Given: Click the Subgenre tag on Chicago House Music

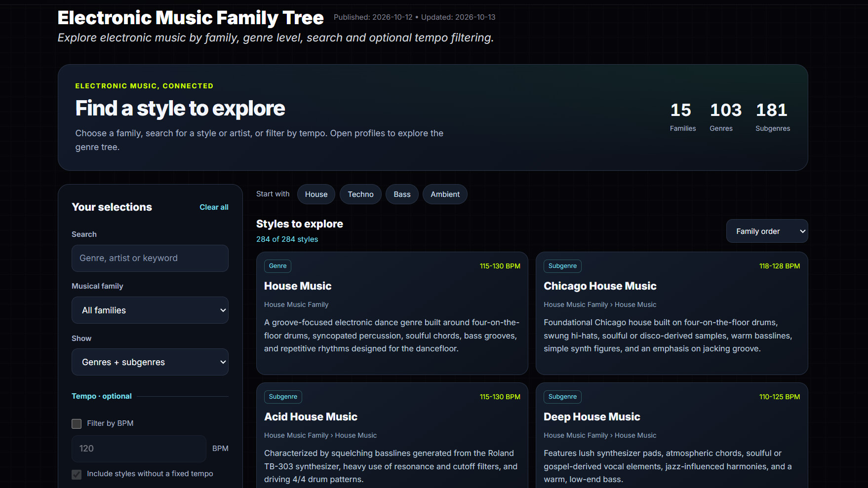Looking at the screenshot, I should 562,266.
